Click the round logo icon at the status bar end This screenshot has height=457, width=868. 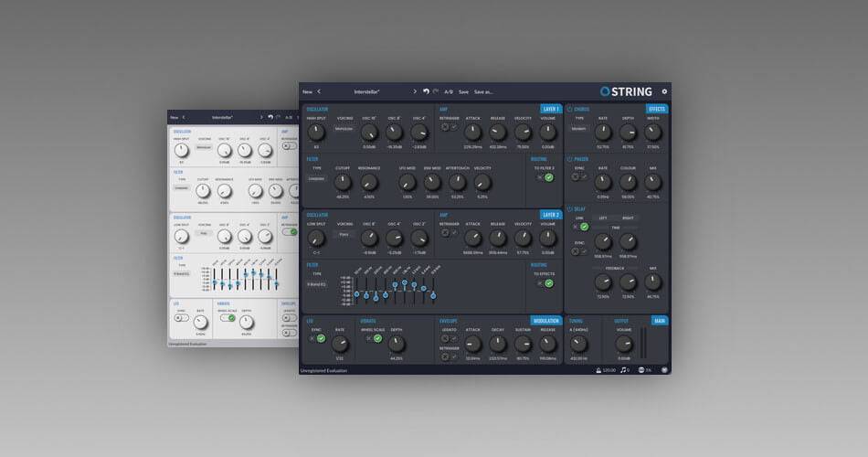(x=664, y=370)
